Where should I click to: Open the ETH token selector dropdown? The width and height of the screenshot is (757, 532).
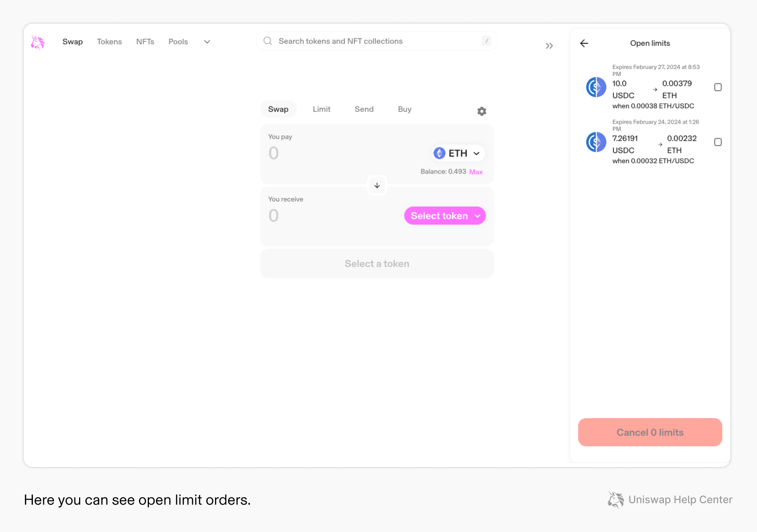[458, 153]
